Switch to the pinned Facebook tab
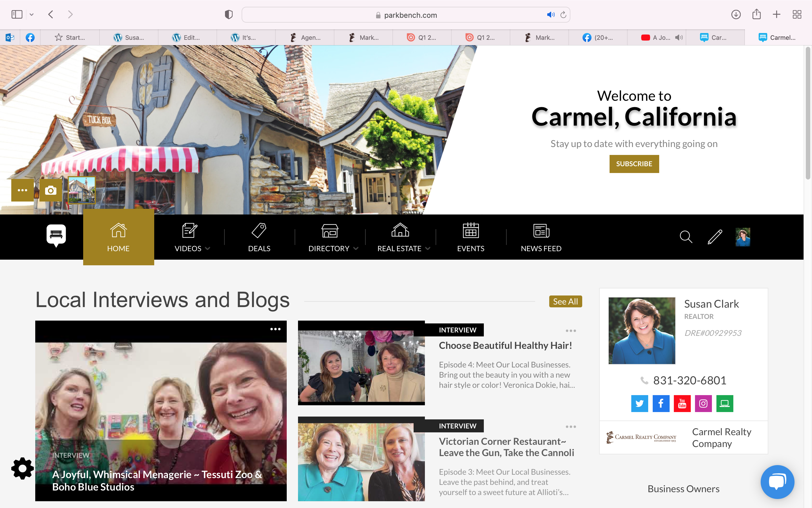The image size is (812, 508). coord(30,37)
